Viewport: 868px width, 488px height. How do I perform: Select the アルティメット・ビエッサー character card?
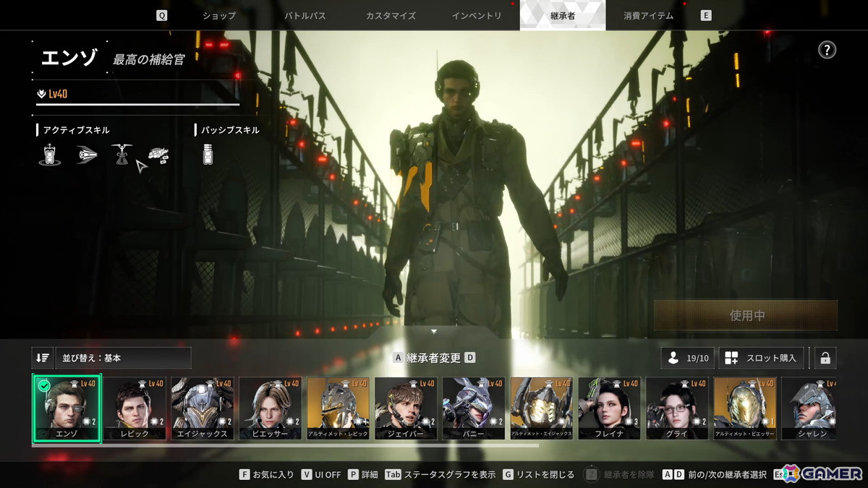[x=746, y=408]
